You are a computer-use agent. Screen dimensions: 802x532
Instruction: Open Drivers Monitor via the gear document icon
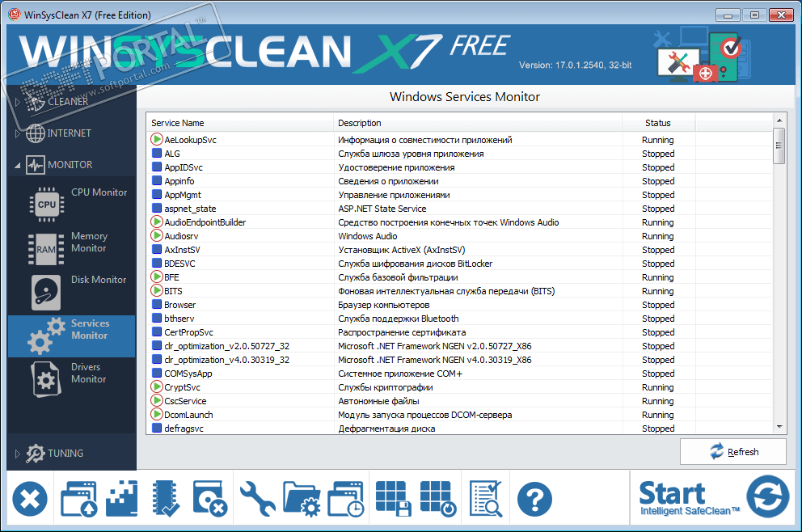[x=46, y=379]
